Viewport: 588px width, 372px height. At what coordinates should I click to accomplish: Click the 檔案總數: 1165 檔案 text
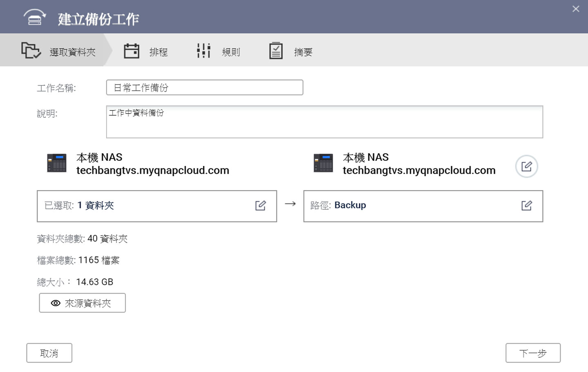pyautogui.click(x=78, y=260)
